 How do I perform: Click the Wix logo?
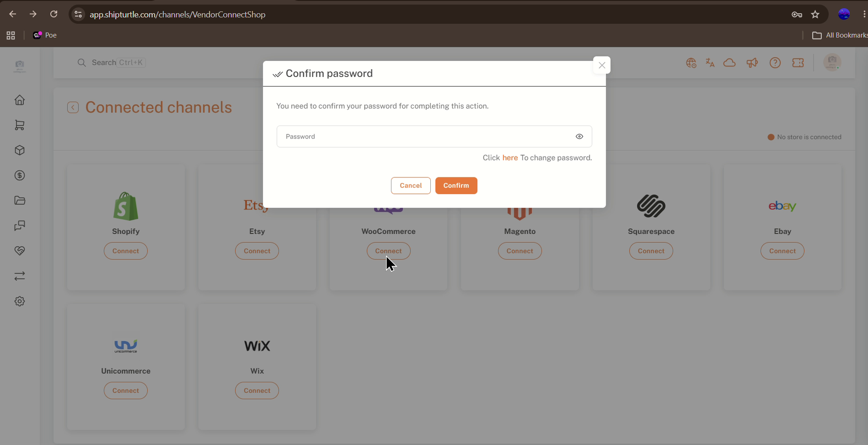pos(257,346)
